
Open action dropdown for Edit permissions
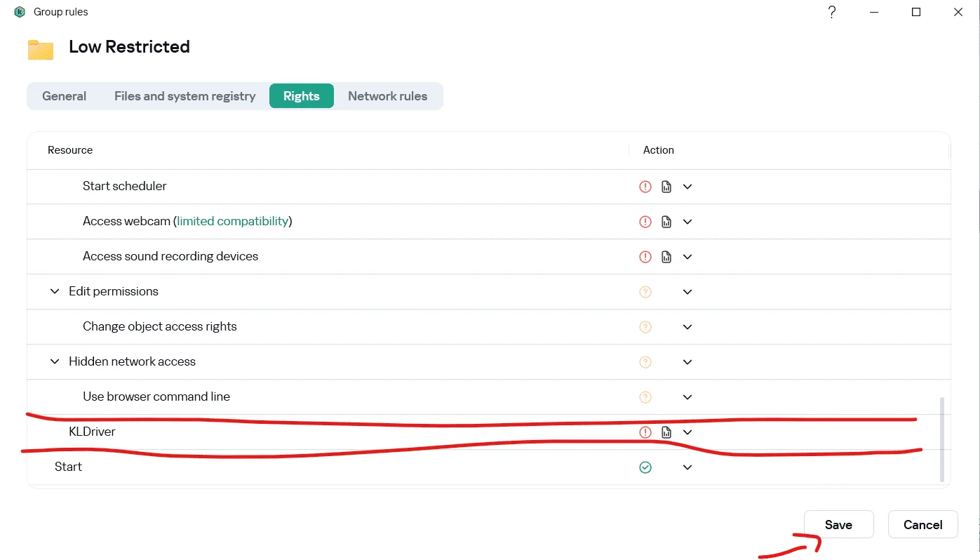(687, 292)
